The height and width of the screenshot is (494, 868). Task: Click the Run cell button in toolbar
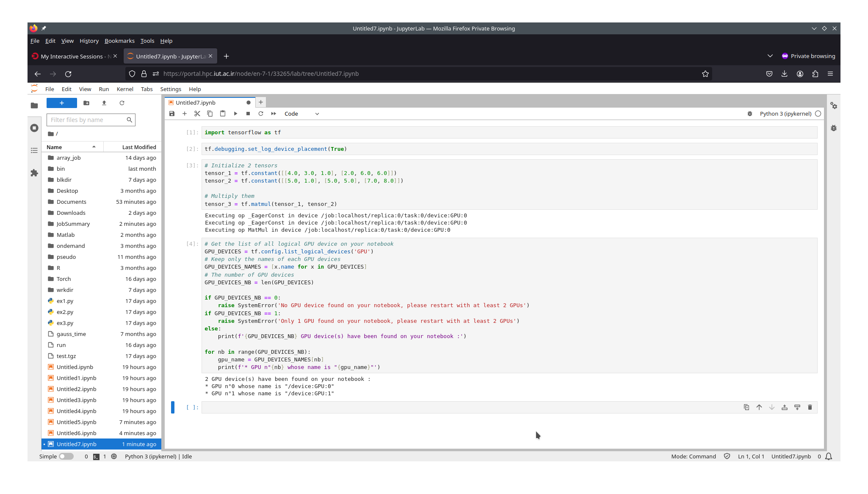pos(235,114)
